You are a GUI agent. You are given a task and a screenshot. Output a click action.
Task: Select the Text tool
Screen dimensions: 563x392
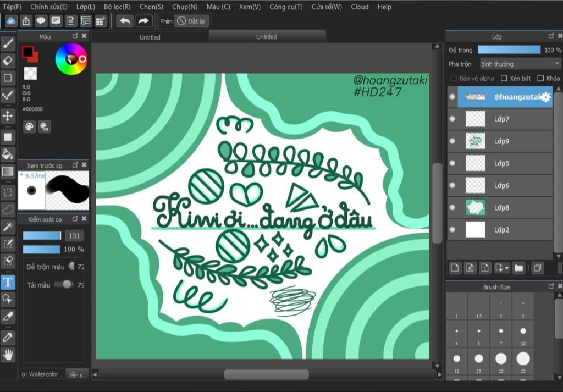pos(8,282)
